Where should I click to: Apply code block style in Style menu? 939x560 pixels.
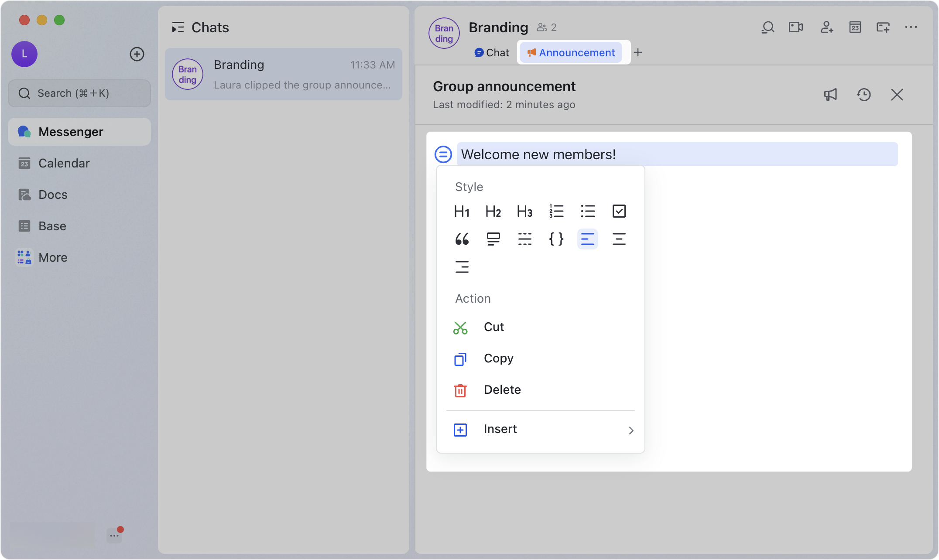click(x=556, y=239)
